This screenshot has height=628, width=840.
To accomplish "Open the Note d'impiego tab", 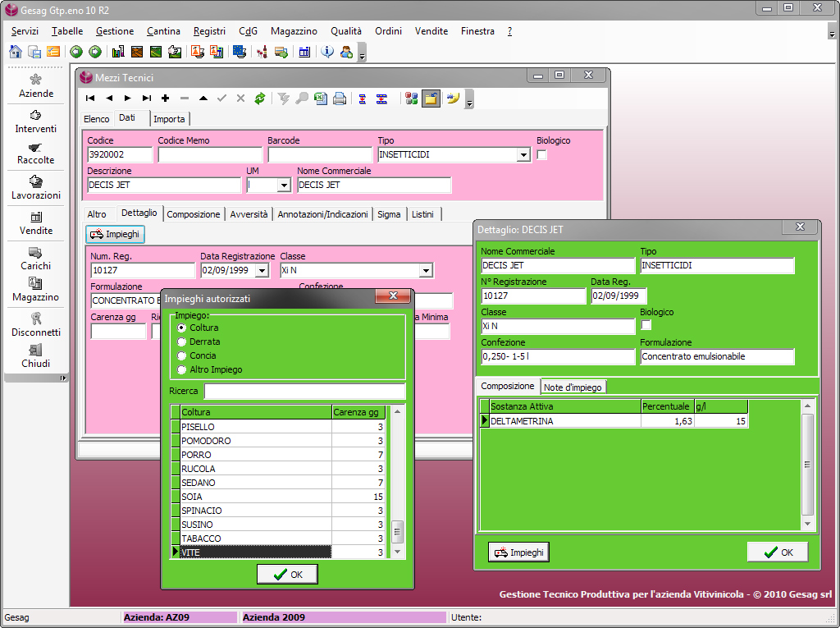I will (573, 387).
